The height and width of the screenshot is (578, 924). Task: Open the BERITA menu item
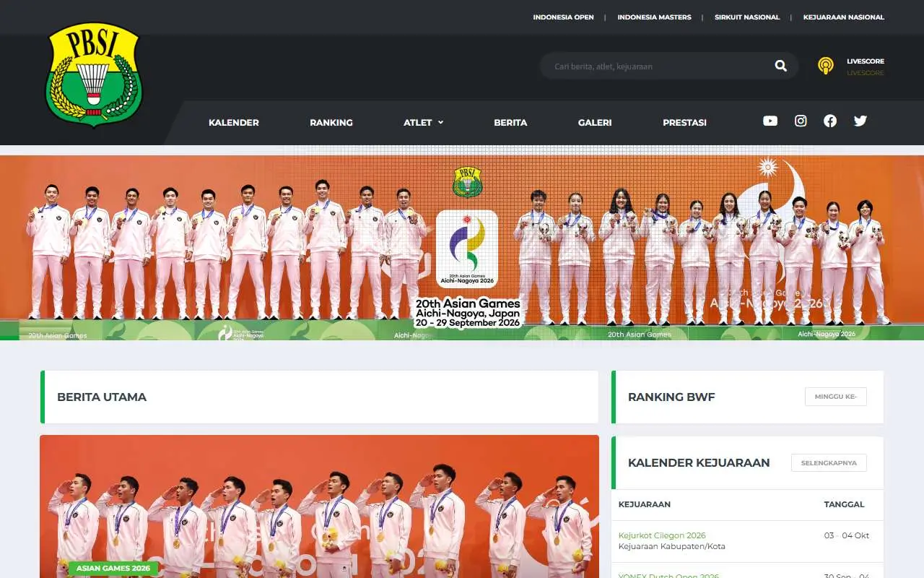[510, 123]
